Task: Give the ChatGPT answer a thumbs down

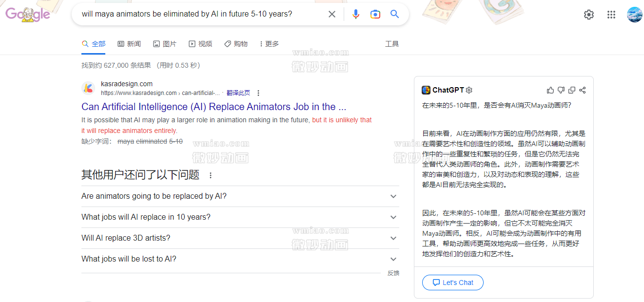Action: click(x=561, y=90)
